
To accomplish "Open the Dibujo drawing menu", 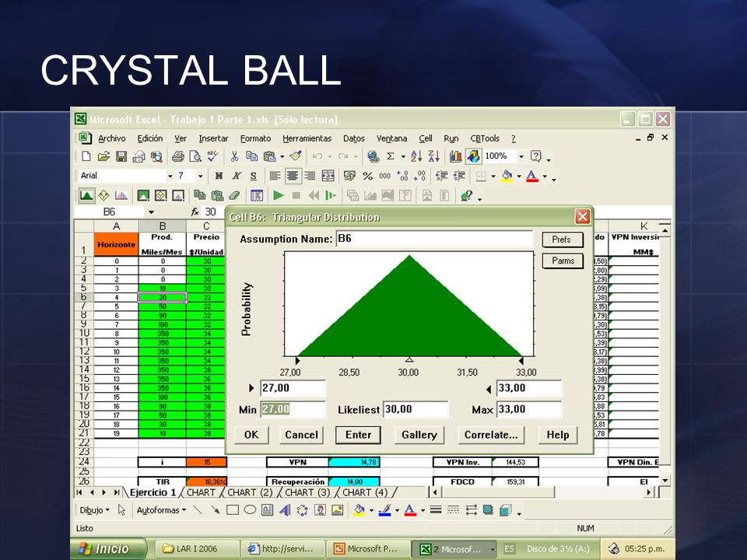I will pos(94,510).
